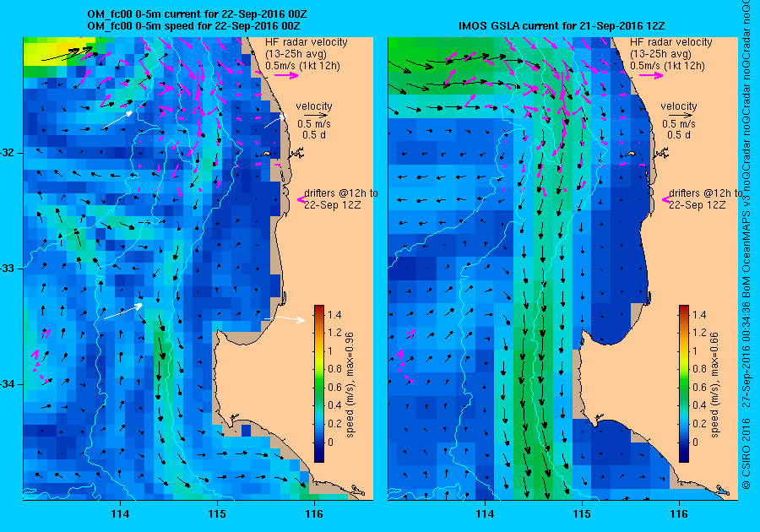Image resolution: width=760 pixels, height=532 pixels.
Task: Click longitude label 115 under left map
Action: pyautogui.click(x=217, y=514)
